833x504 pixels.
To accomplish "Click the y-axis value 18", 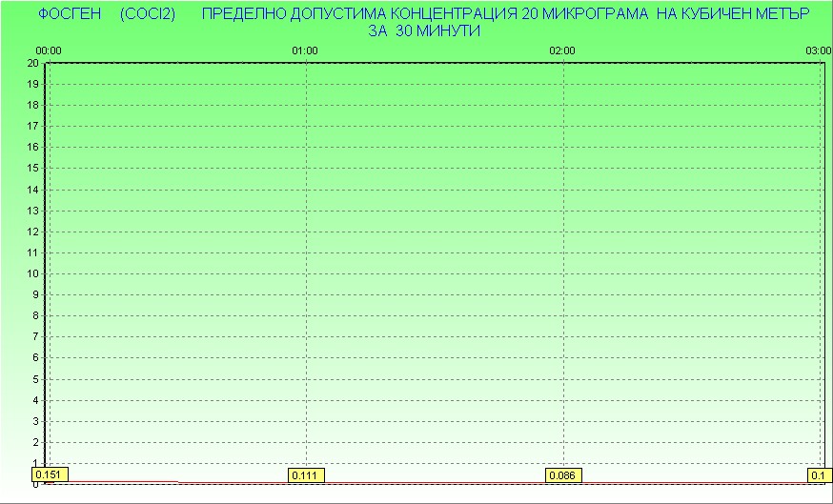I will [x=32, y=105].
